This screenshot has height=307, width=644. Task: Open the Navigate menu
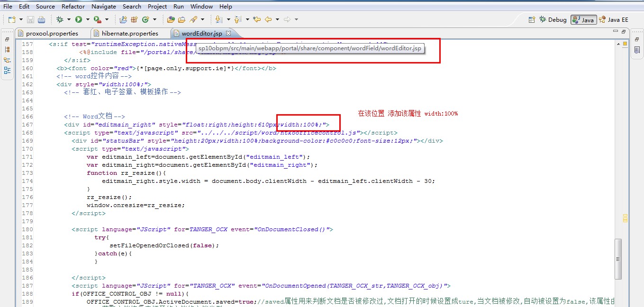tap(103, 6)
